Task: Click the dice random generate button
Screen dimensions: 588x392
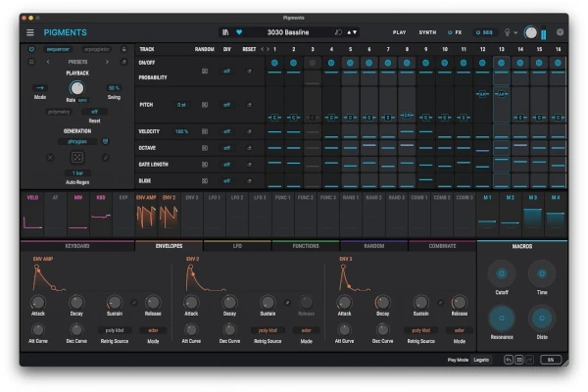Action: click(77, 158)
